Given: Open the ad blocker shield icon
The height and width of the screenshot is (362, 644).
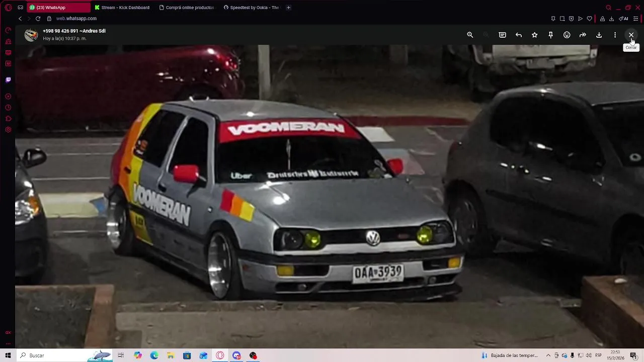Looking at the screenshot, I should 571,19.
